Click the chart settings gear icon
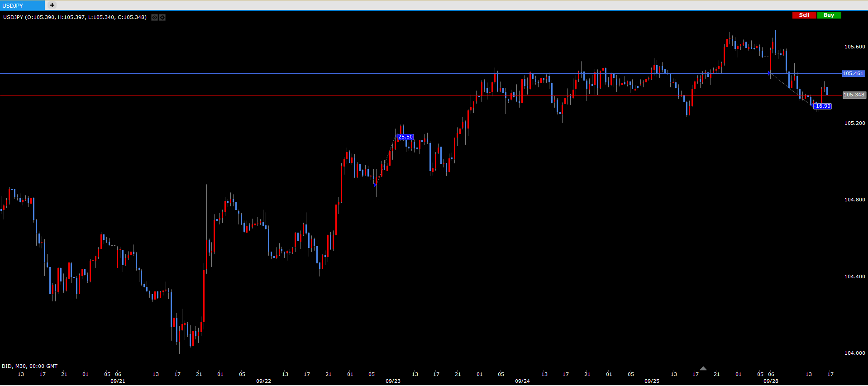Image resolution: width=868 pixels, height=386 pixels. point(162,18)
